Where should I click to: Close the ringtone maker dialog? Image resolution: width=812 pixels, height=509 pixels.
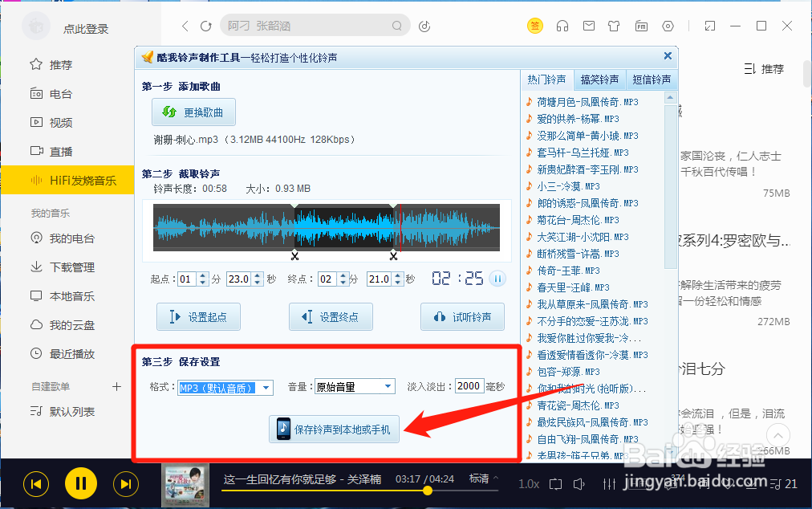point(668,55)
